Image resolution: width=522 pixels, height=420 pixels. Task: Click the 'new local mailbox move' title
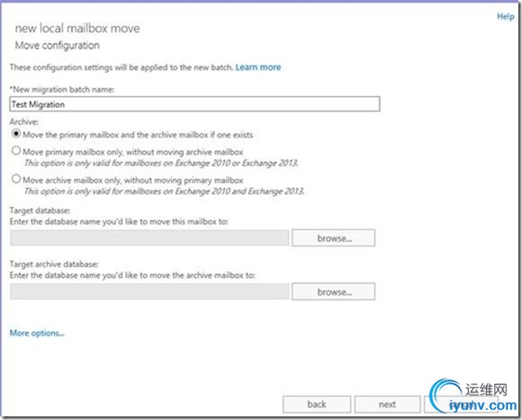pyautogui.click(x=77, y=28)
